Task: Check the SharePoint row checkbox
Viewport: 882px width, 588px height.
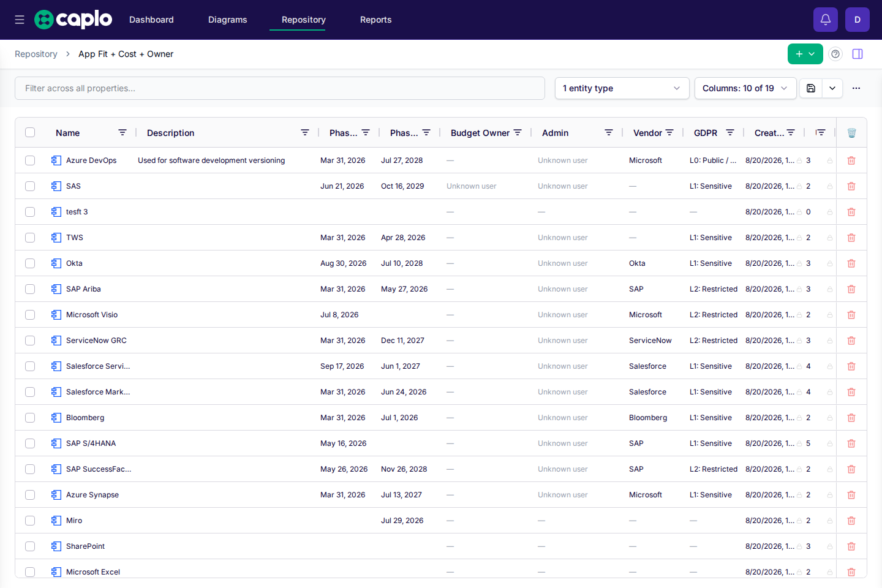Action: click(x=30, y=546)
